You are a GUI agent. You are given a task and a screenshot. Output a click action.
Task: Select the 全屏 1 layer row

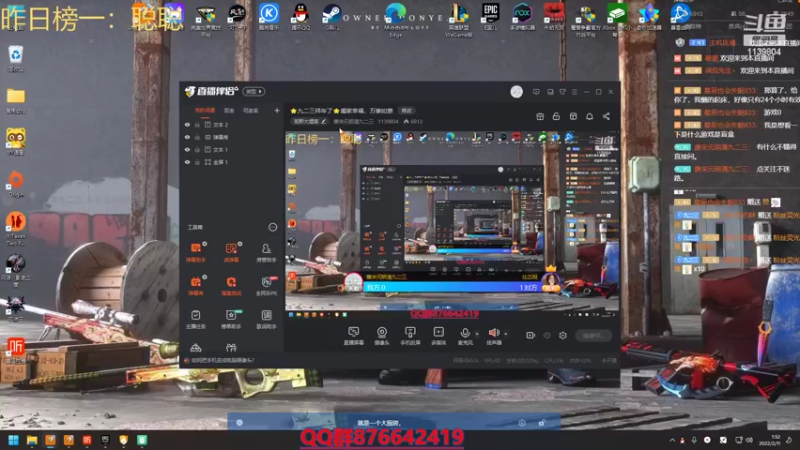point(232,162)
